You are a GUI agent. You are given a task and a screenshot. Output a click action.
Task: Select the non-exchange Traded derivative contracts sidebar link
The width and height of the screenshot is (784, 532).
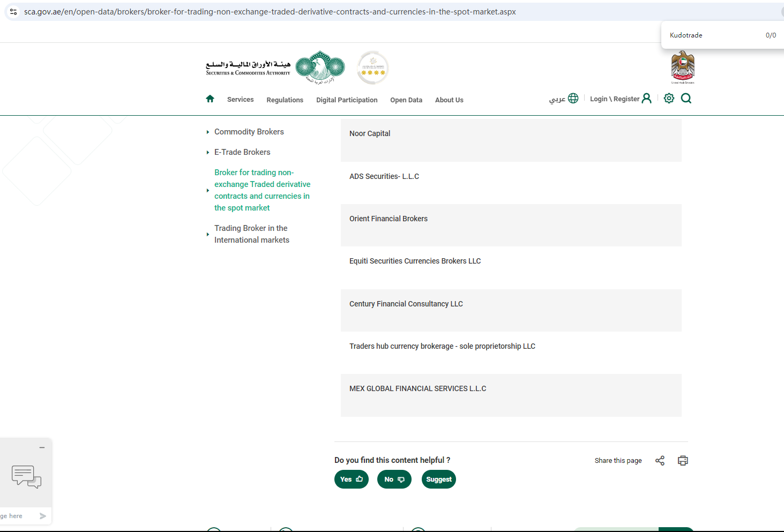[263, 190]
